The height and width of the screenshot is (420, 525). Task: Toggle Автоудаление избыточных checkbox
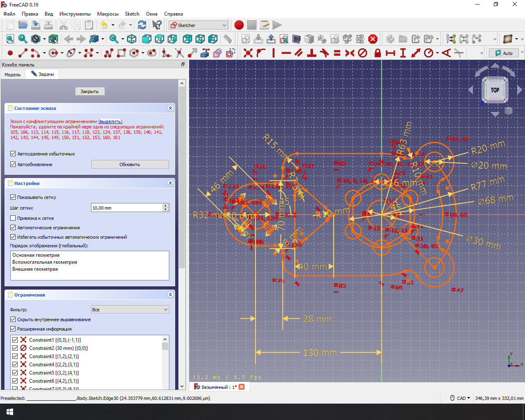(x=13, y=154)
